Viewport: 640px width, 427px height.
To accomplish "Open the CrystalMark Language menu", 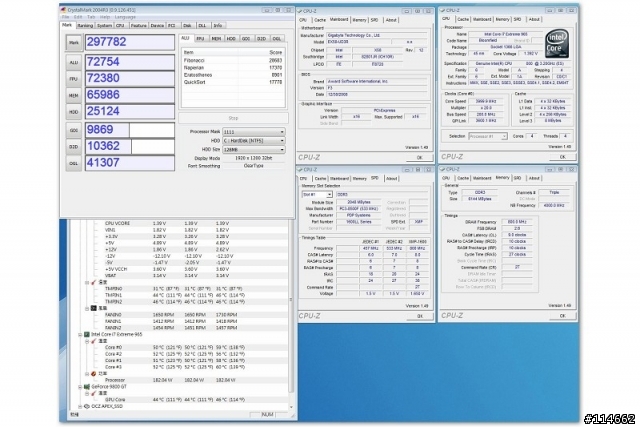I will pyautogui.click(x=125, y=17).
